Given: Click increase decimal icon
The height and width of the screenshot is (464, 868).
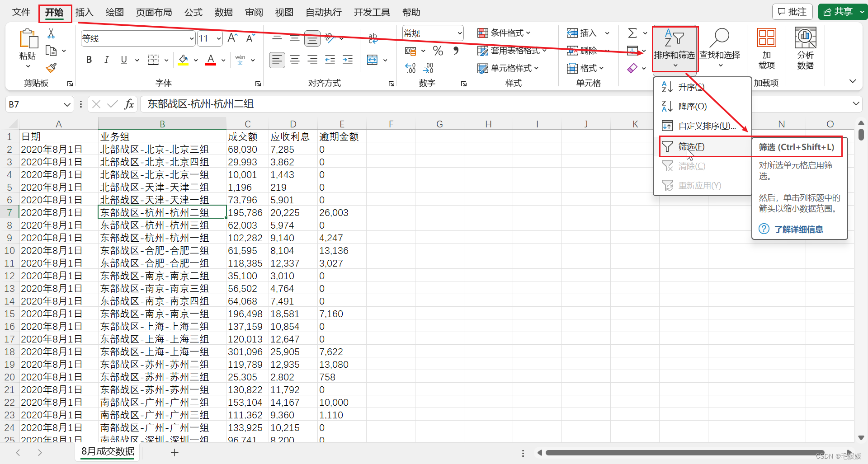Looking at the screenshot, I should [x=410, y=68].
